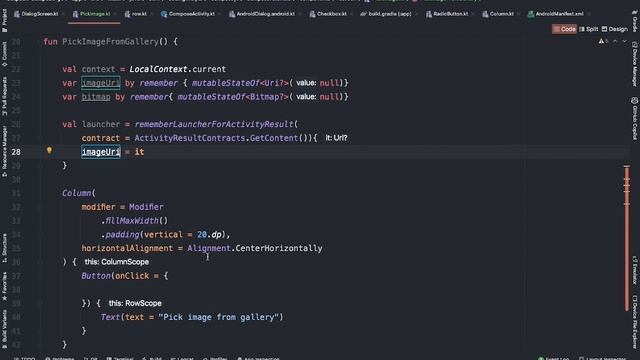Go to previous highlighted error arrow
The width and height of the screenshot is (640, 360).
(615, 41)
